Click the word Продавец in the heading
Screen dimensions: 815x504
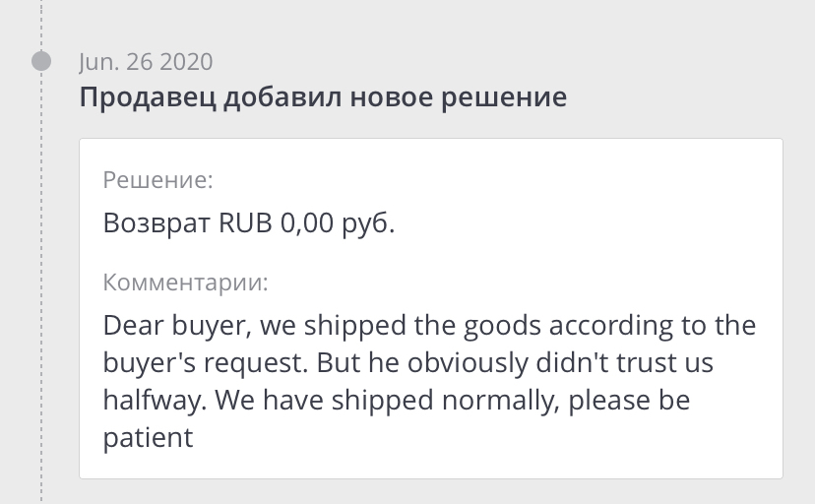pos(133,98)
